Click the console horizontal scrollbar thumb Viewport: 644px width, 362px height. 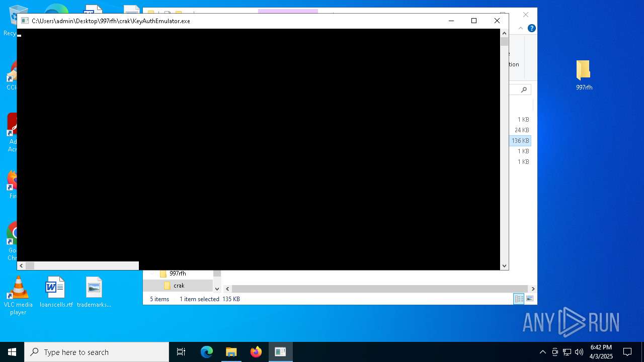click(x=30, y=266)
